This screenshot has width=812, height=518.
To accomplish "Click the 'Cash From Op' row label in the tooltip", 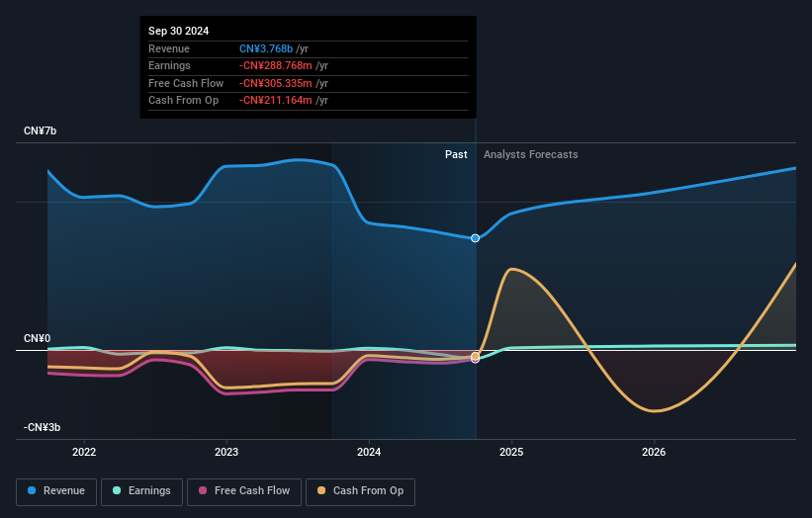I will point(183,101).
